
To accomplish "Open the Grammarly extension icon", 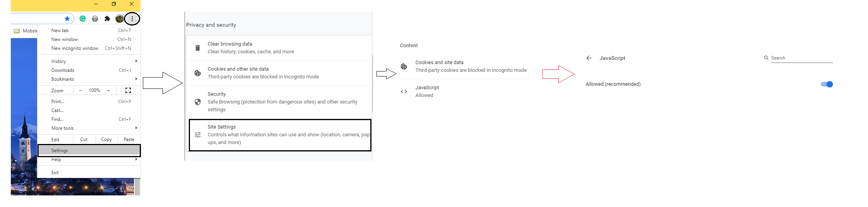I will click(x=83, y=19).
